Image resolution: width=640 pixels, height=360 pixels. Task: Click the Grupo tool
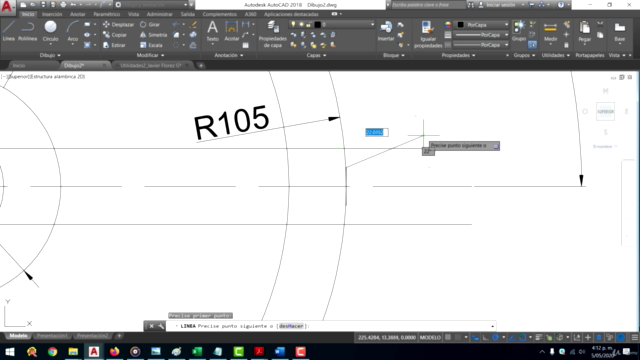519,31
